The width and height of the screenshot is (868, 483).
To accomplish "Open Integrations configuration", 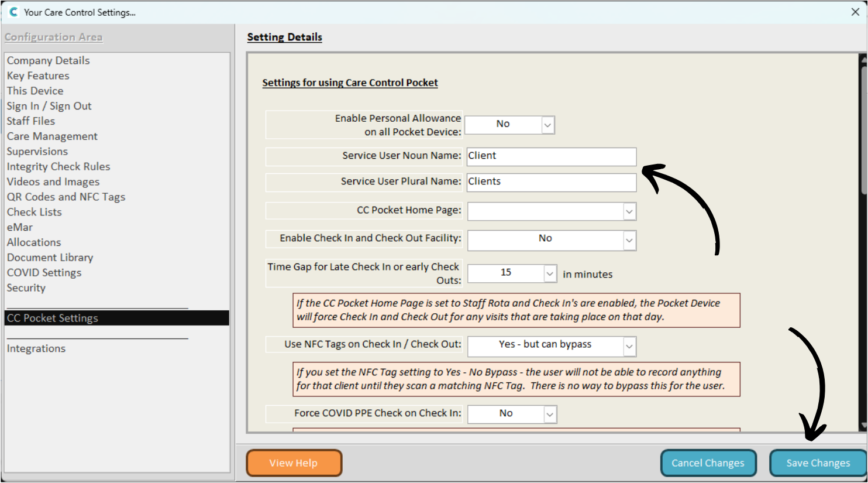I will click(x=36, y=348).
